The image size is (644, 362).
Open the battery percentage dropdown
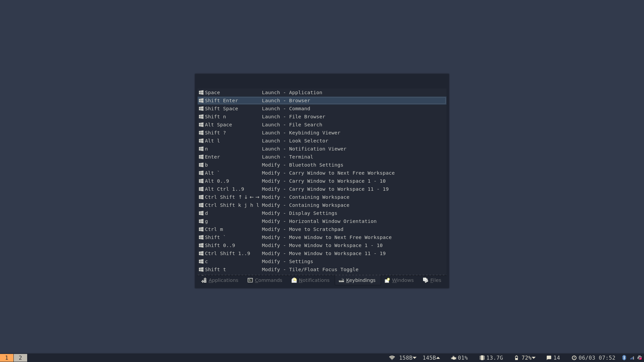(534, 358)
